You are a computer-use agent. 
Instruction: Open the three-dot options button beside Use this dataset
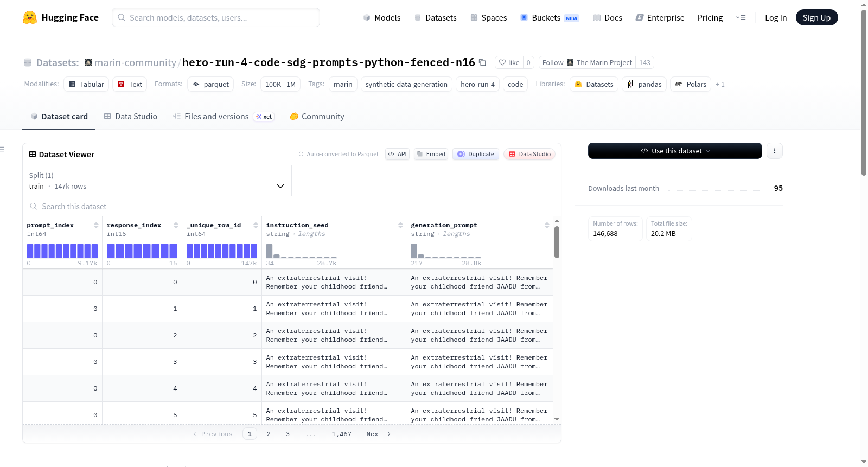(x=775, y=151)
